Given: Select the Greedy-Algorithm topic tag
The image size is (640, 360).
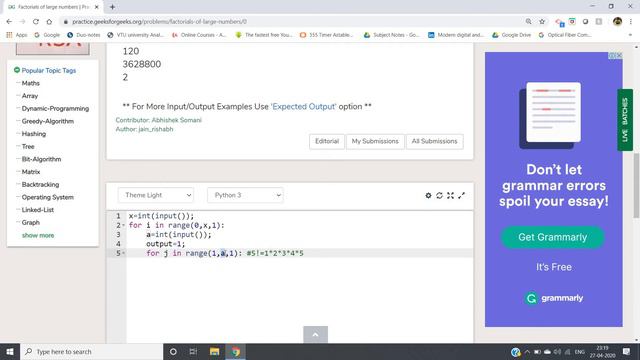Looking at the screenshot, I should [48, 121].
